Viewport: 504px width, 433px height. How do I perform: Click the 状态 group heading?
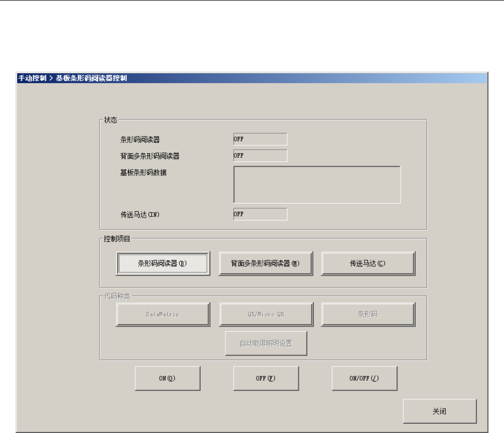[x=111, y=120]
